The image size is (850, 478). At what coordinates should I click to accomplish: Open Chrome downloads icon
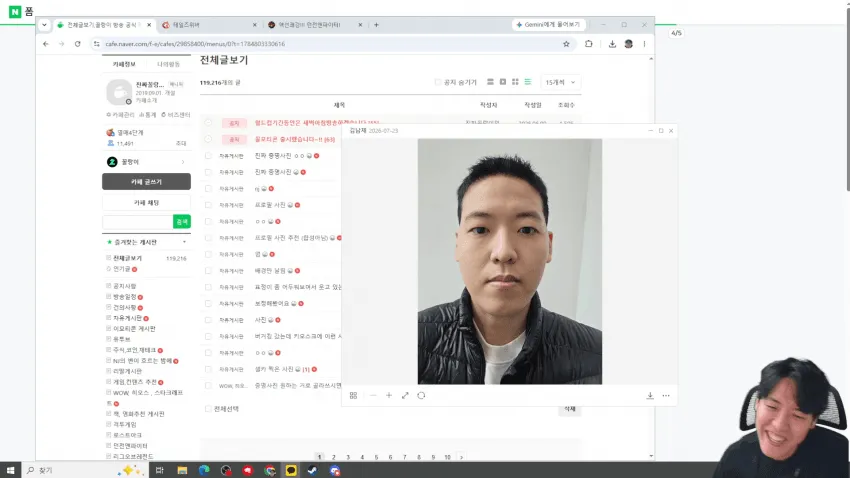coord(612,44)
